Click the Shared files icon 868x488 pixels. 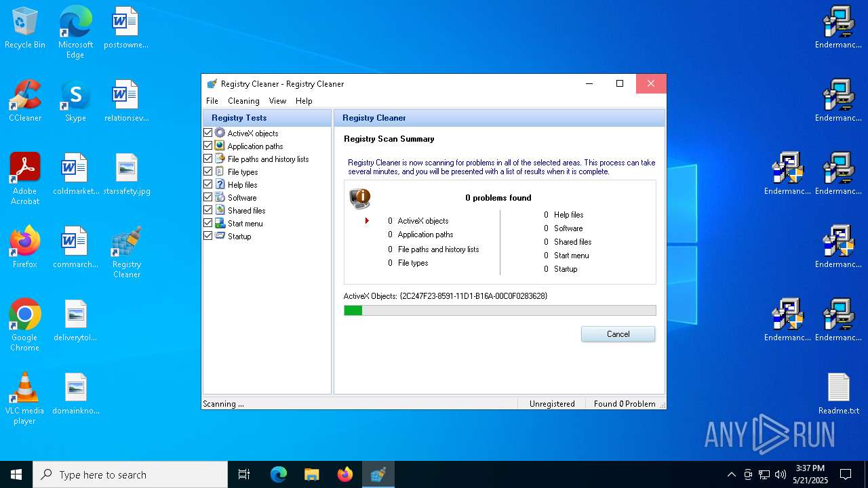220,210
